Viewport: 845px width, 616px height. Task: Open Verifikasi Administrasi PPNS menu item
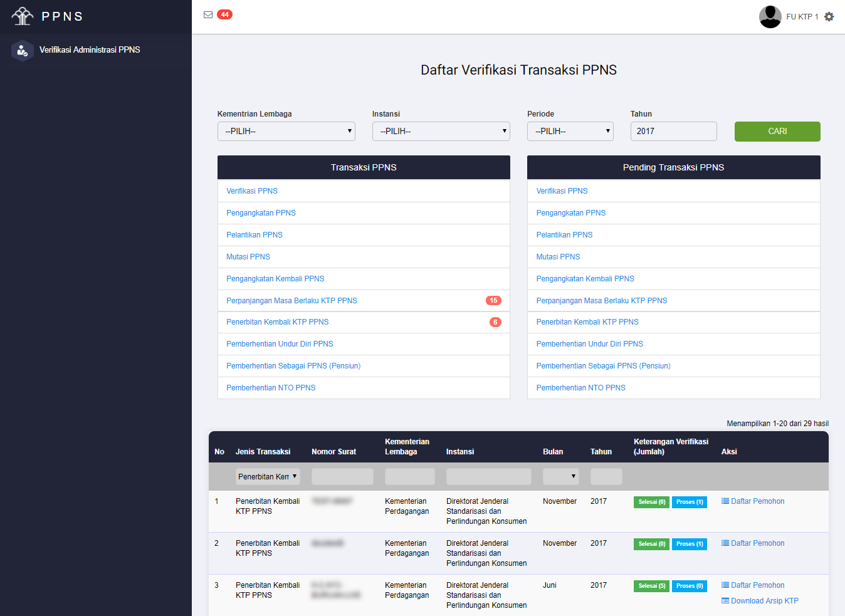[90, 50]
